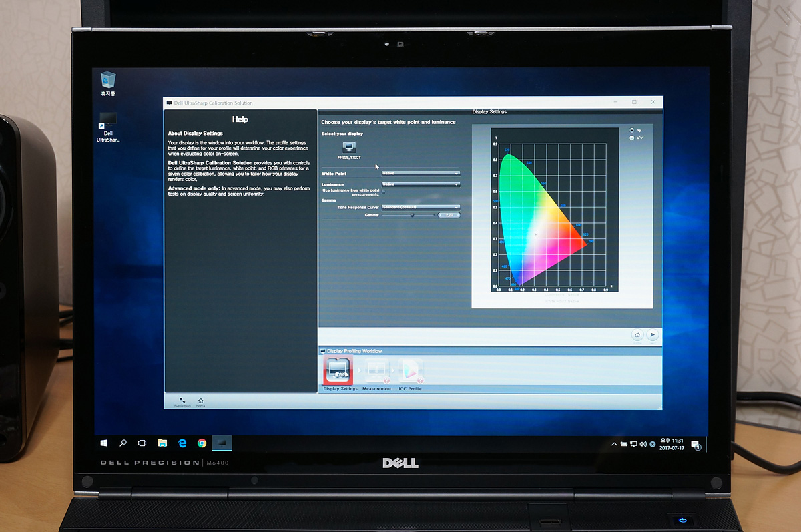Open the Luminance dropdown
This screenshot has width=801, height=532.
coord(421,184)
